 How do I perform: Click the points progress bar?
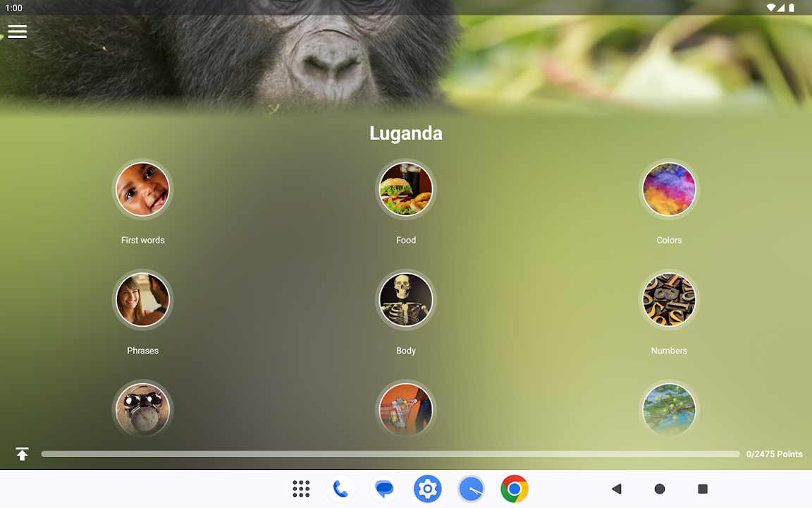(390, 454)
